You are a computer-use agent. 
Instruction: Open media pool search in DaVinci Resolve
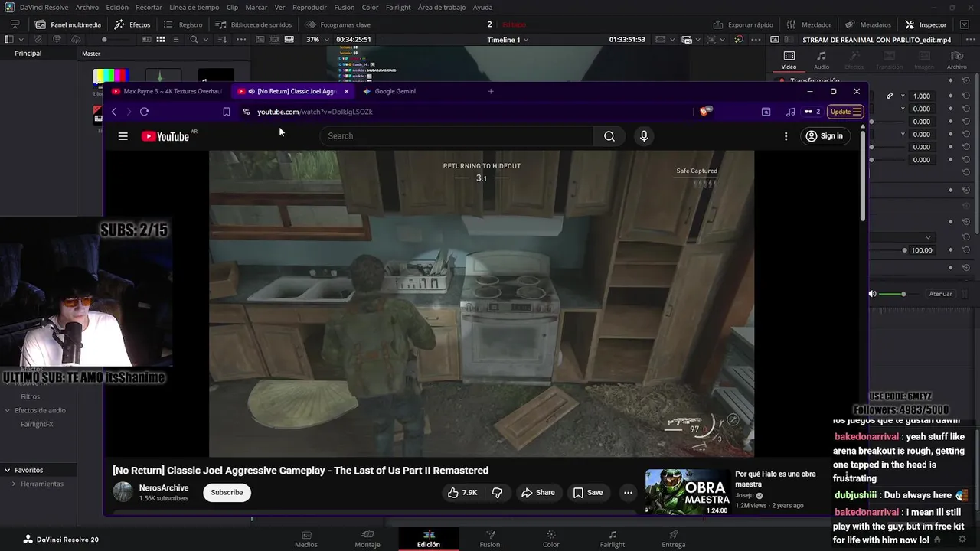[x=194, y=39]
